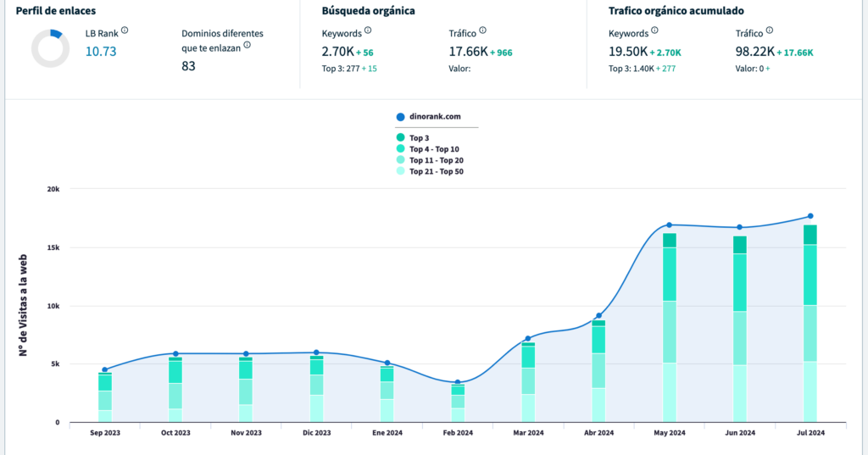This screenshot has height=455, width=868.
Task: Click the Jul 2024 line data point
Action: (x=810, y=216)
